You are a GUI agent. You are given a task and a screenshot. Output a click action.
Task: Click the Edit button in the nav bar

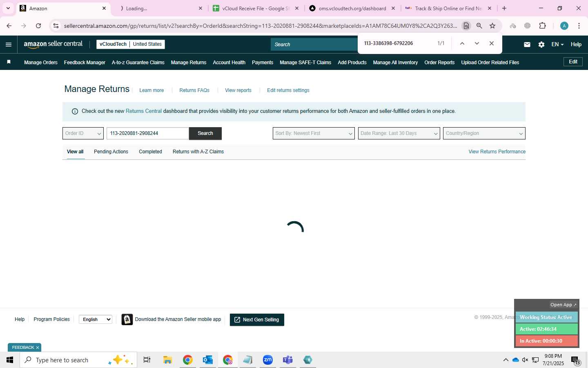tap(573, 62)
